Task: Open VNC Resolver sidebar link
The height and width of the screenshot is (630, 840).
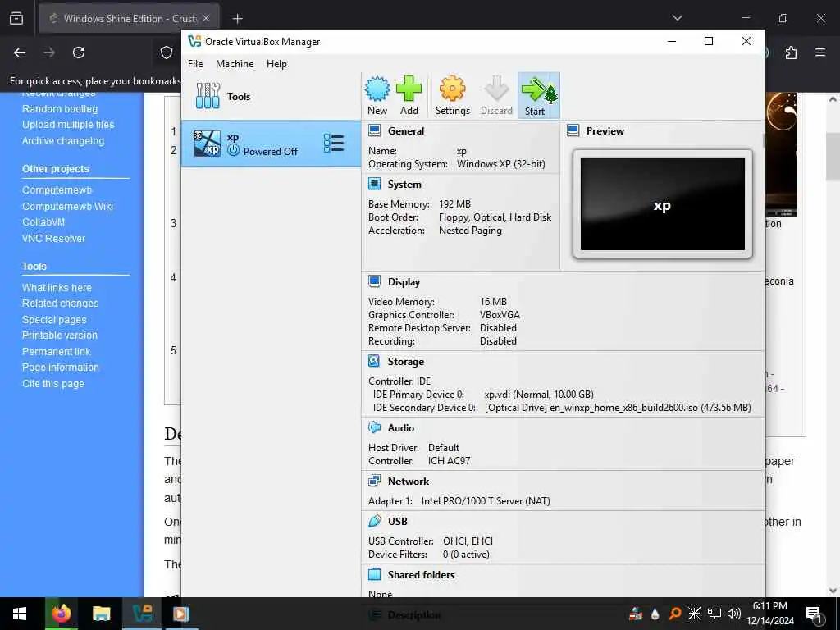Action: [53, 239]
